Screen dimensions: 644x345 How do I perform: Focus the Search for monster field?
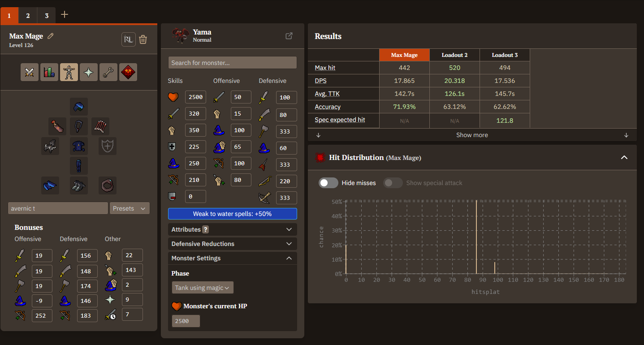coord(233,63)
